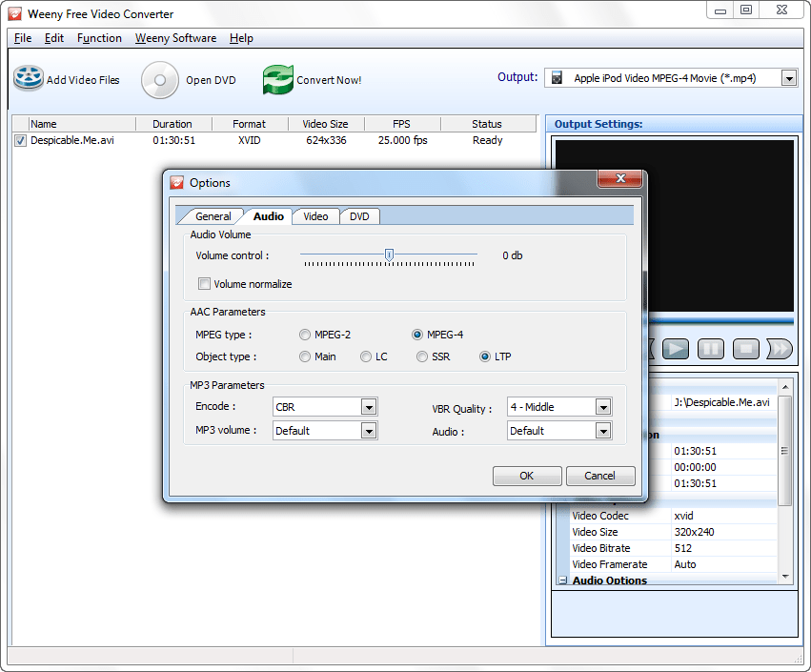Viewport: 811px width, 672px height.
Task: Open the Encode dropdown showing CBR
Action: 369,406
